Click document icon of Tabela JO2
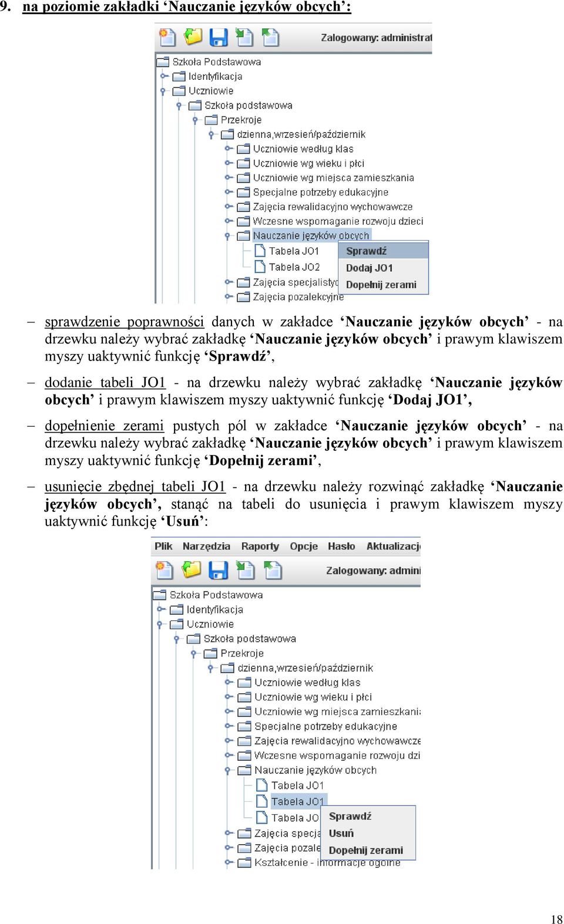The image size is (564, 924). [260, 267]
